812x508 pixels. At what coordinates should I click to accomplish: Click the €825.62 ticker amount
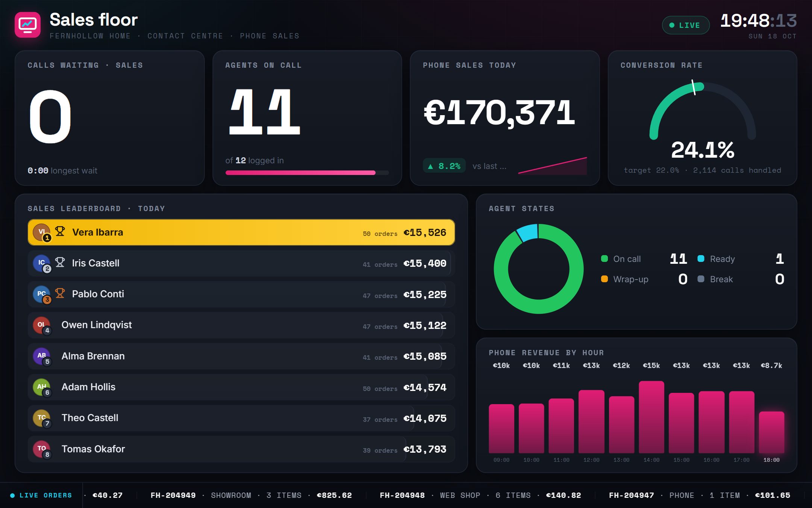coord(334,495)
